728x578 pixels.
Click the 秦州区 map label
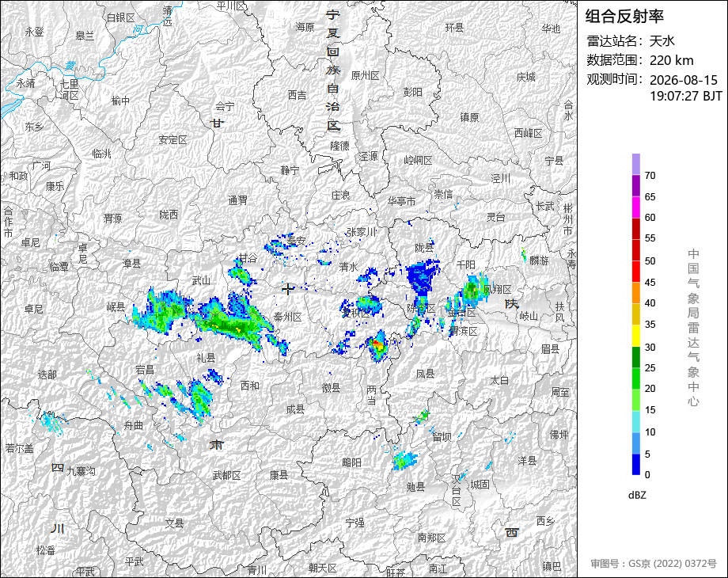tap(288, 317)
